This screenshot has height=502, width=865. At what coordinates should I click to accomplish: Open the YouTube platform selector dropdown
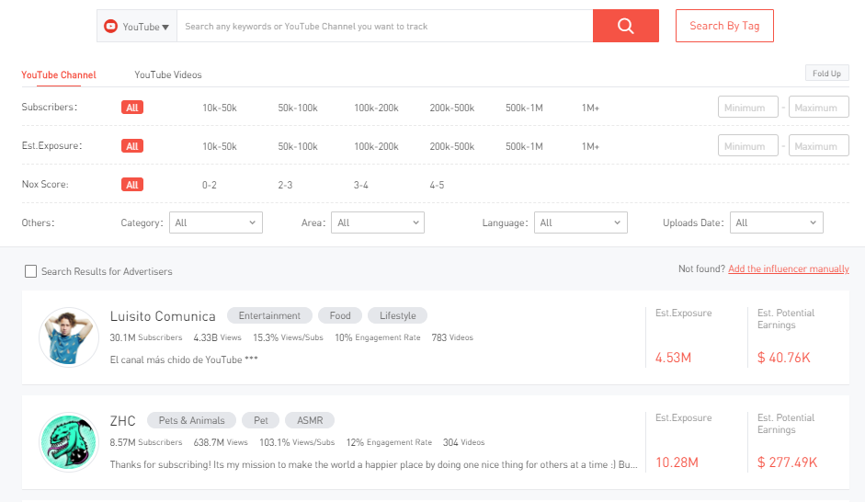[x=137, y=26]
